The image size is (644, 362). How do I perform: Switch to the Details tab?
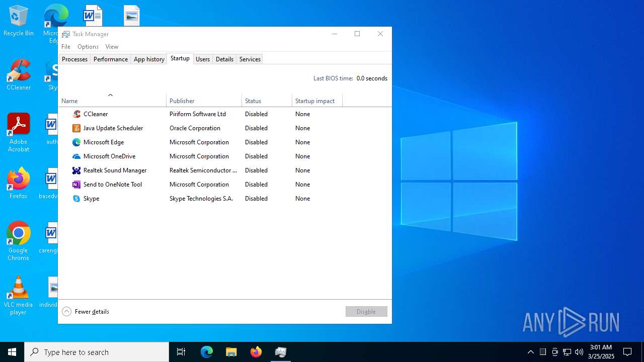(224, 59)
